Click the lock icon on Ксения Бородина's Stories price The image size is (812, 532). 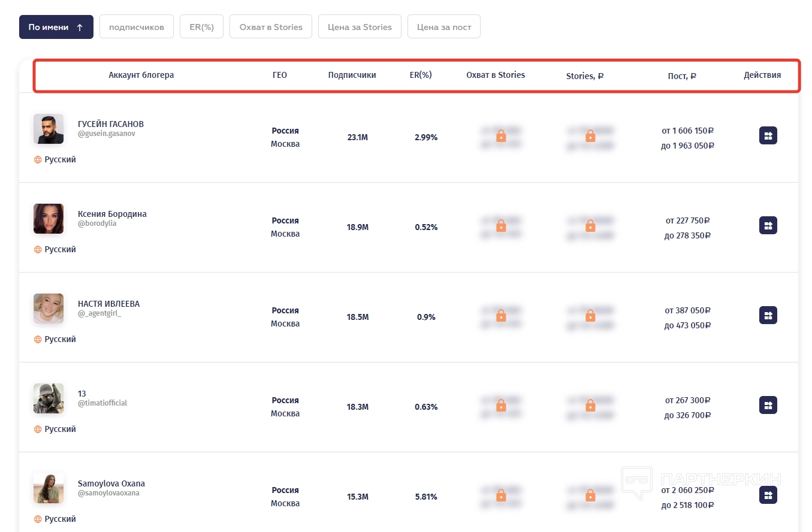pyautogui.click(x=590, y=226)
